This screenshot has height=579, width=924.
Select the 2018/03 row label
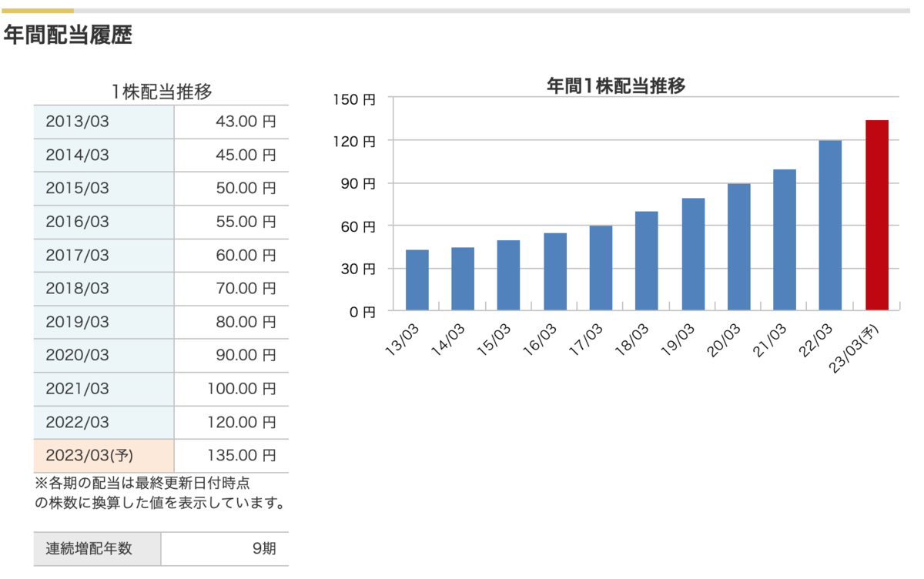pos(104,289)
